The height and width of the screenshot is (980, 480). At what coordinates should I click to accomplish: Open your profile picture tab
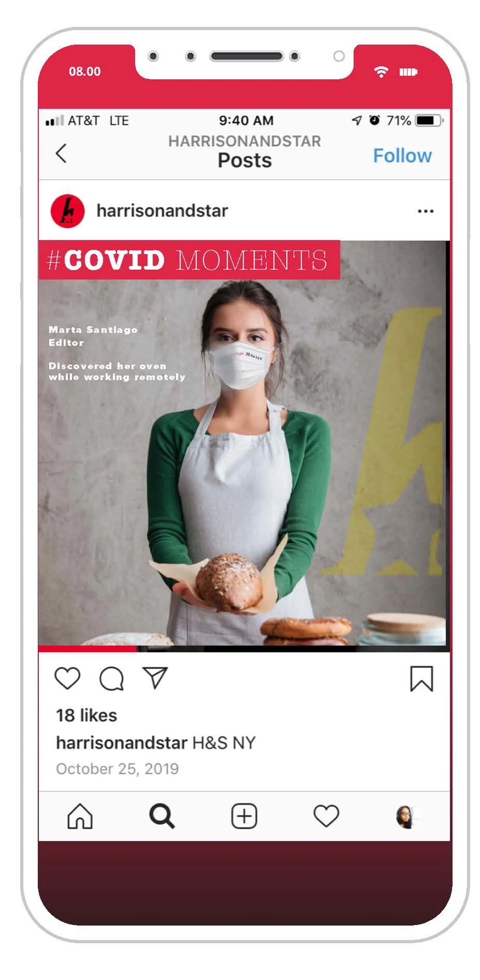click(x=405, y=817)
